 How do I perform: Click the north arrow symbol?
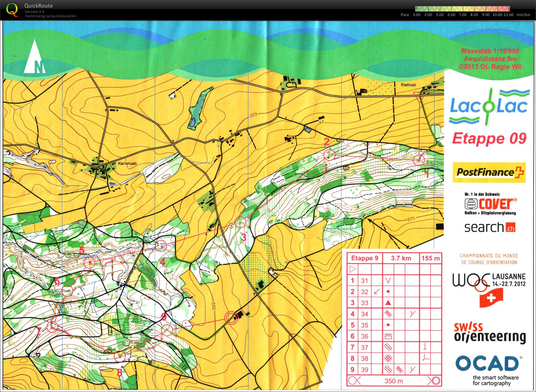(x=34, y=57)
